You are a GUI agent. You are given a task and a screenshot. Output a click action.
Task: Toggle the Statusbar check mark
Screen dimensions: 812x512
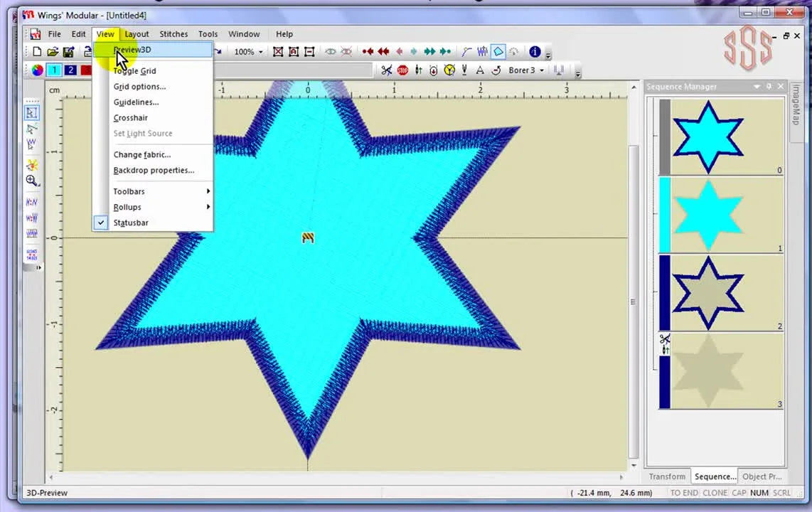click(x=101, y=223)
